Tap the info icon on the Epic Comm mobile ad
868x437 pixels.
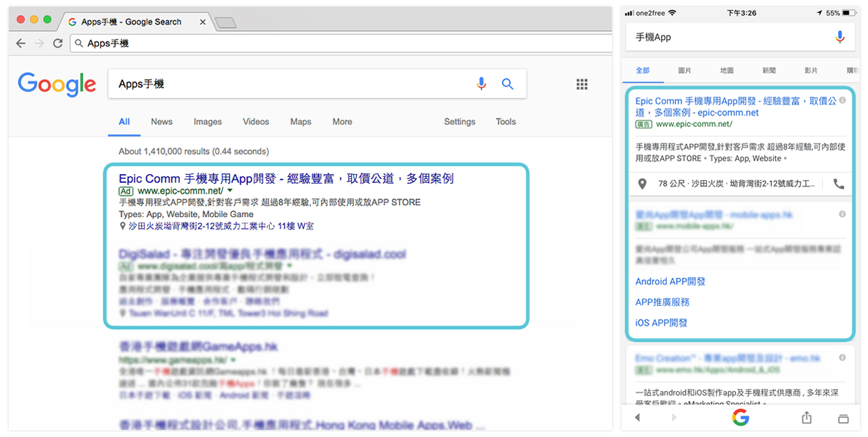click(x=842, y=100)
